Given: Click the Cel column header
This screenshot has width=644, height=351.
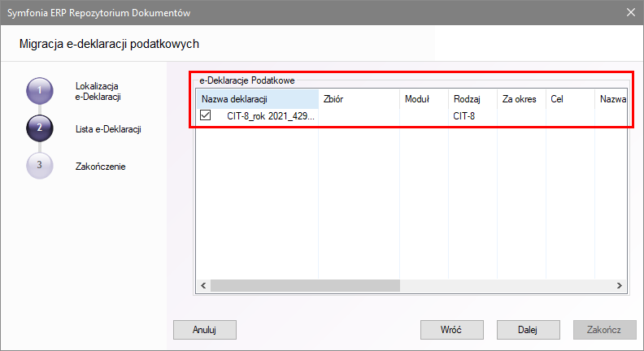Looking at the screenshot, I should [569, 99].
